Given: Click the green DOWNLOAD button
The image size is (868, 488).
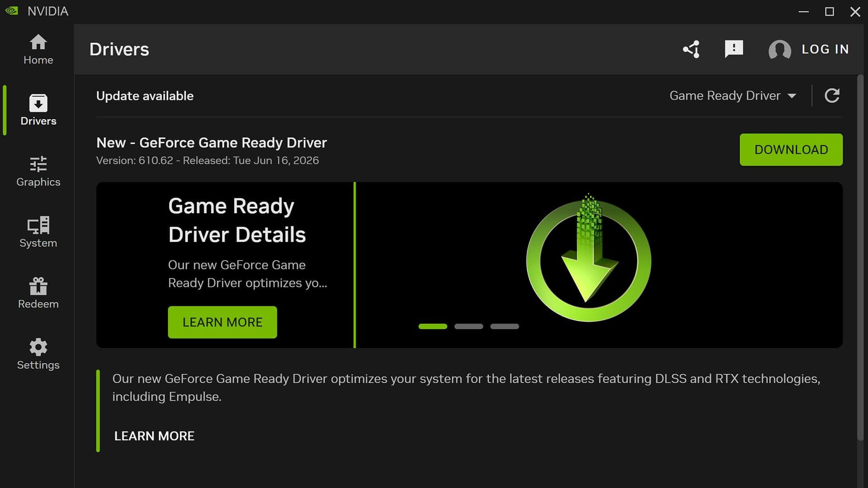Looking at the screenshot, I should pyautogui.click(x=791, y=150).
